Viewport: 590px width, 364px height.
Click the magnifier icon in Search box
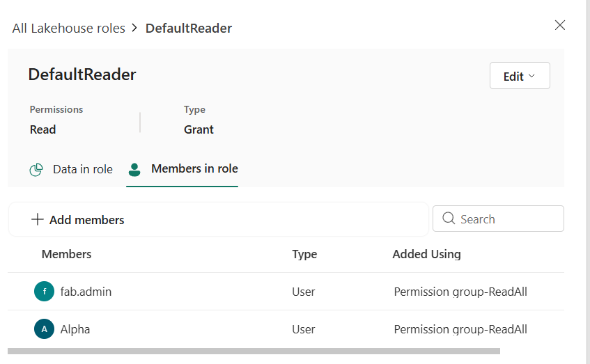click(x=449, y=218)
